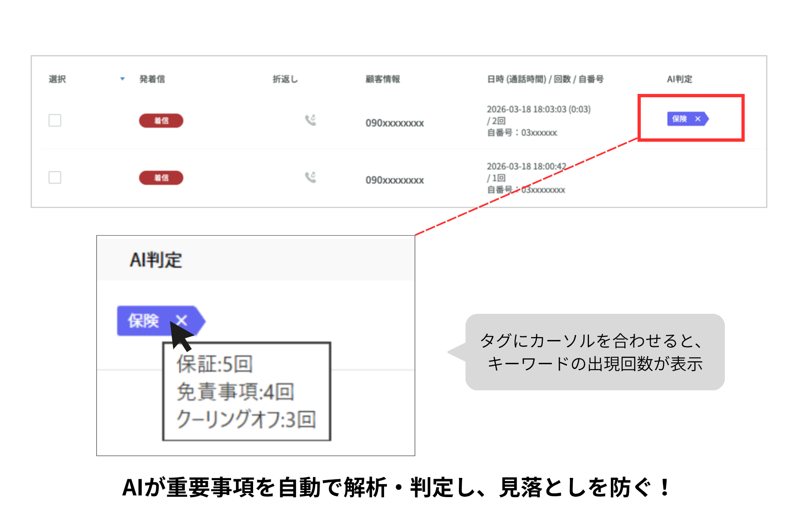Click the 発着信 column header

pos(153,79)
